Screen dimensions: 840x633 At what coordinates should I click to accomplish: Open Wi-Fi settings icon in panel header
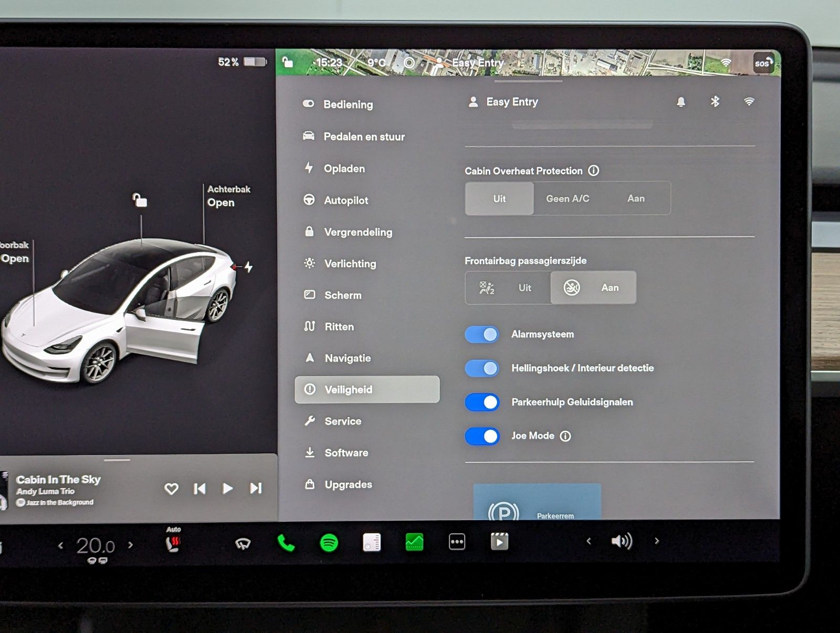[749, 101]
